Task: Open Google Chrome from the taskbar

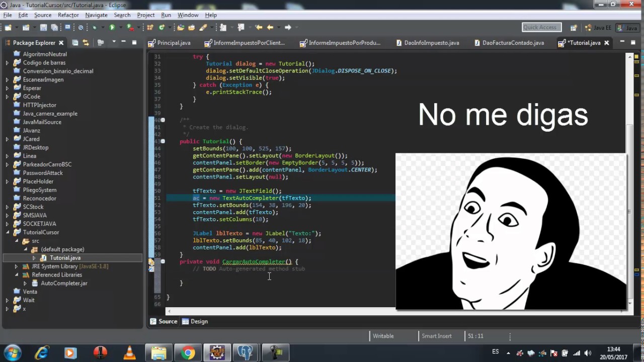Action: click(x=188, y=353)
